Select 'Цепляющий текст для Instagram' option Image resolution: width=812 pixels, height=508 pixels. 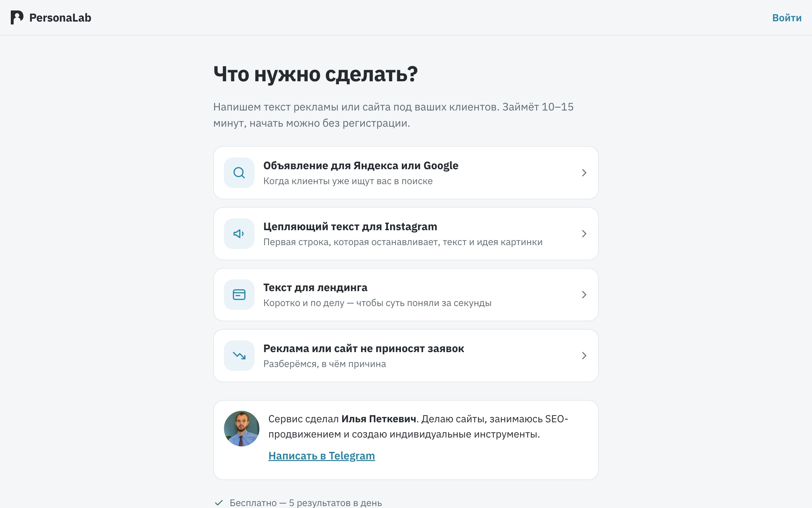pyautogui.click(x=406, y=233)
